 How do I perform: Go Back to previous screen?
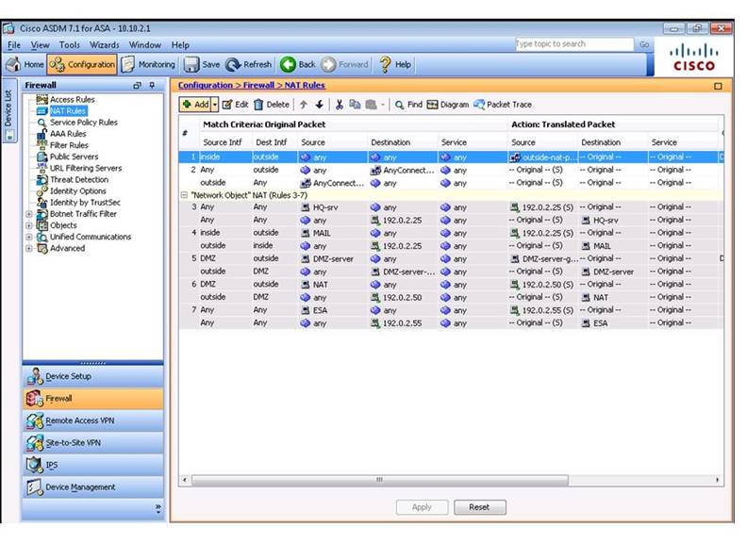[298, 64]
